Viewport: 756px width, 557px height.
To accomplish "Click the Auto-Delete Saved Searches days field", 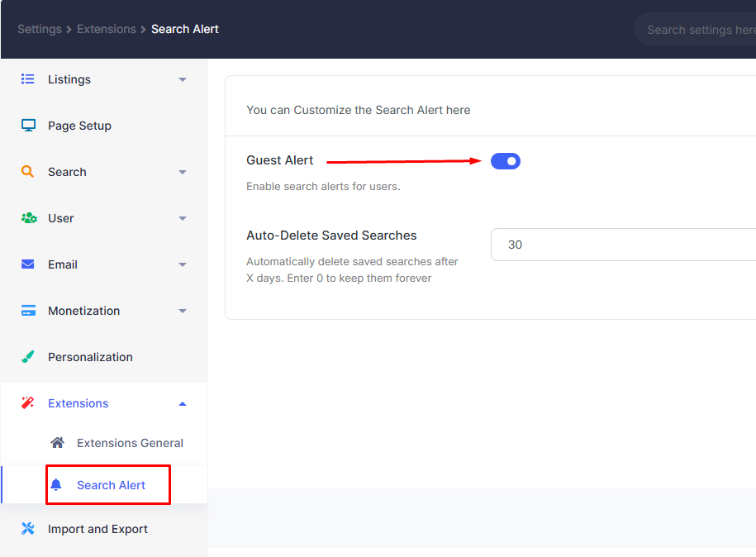I will coord(620,245).
